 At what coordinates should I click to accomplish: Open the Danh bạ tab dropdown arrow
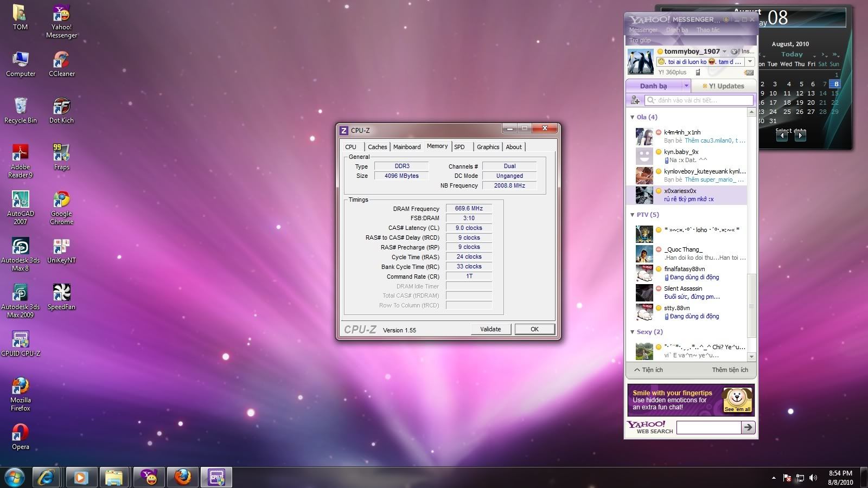click(686, 86)
